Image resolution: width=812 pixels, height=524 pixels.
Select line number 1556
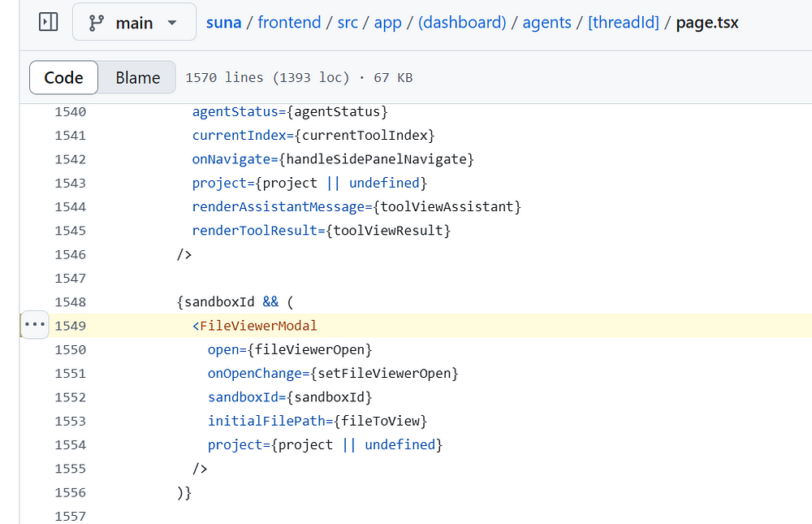tap(71, 493)
